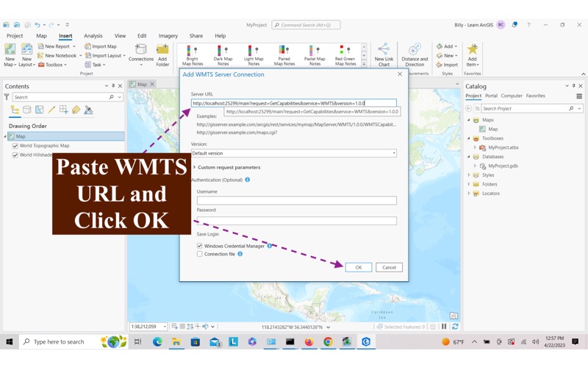Open the map scale dropdown
The height and width of the screenshot is (368, 588).
coord(165,327)
